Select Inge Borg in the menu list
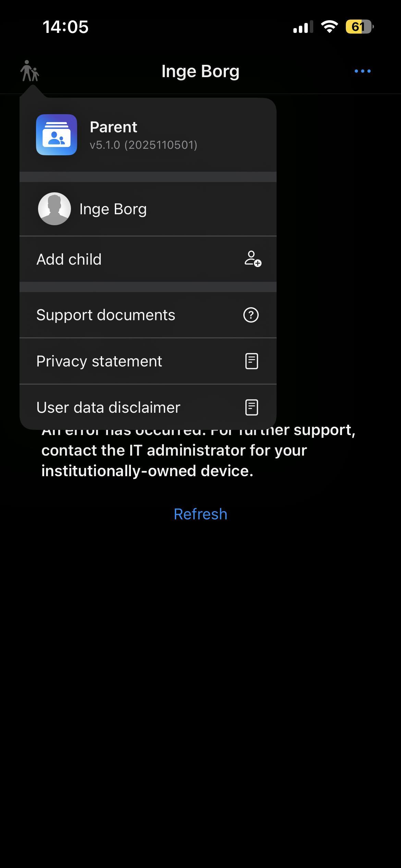Screen dimensions: 401x868 click(x=148, y=209)
